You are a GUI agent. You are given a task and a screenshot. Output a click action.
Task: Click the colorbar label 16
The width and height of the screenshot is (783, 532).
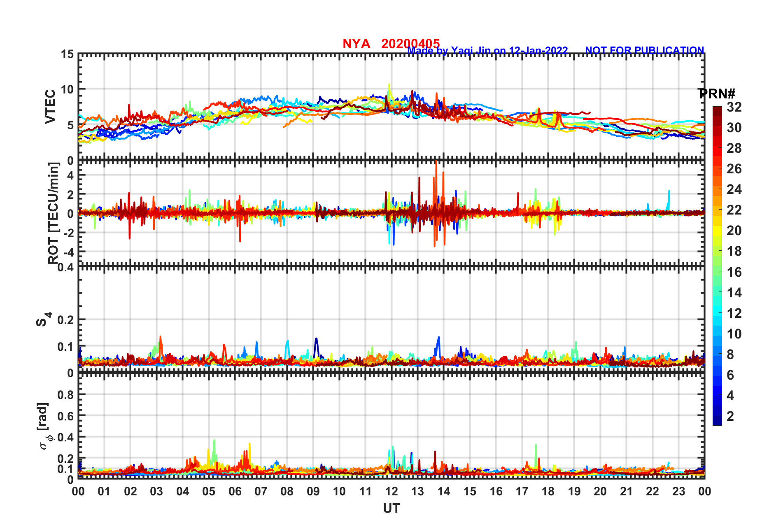pos(734,272)
